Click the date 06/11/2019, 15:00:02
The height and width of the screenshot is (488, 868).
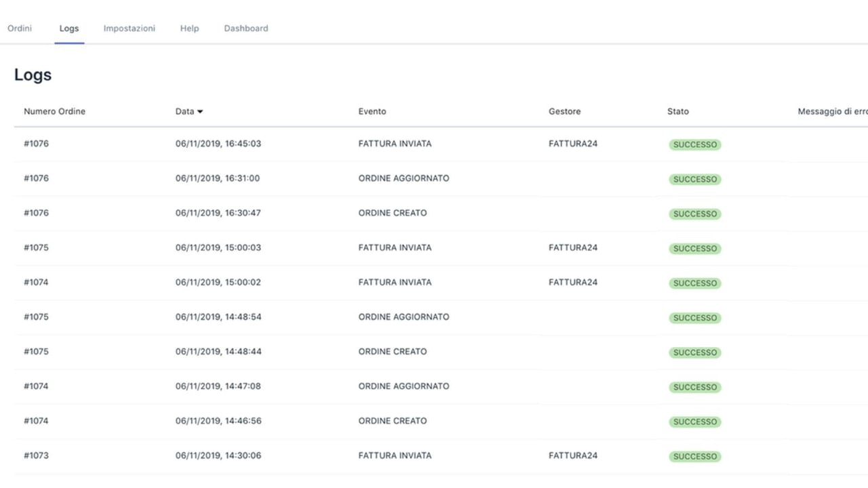[x=218, y=282]
